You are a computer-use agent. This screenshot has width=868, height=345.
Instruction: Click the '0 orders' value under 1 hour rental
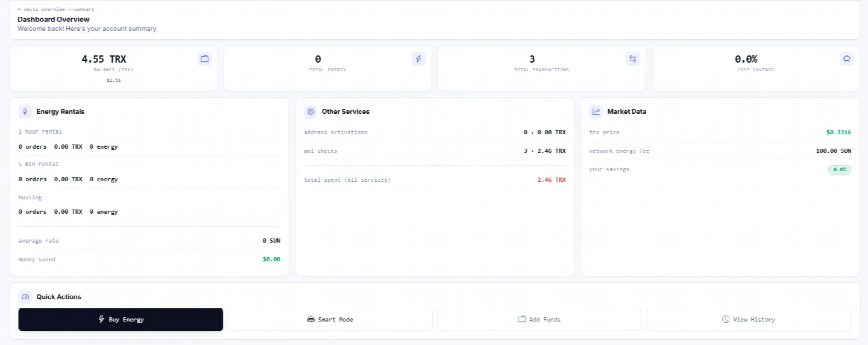pyautogui.click(x=33, y=147)
